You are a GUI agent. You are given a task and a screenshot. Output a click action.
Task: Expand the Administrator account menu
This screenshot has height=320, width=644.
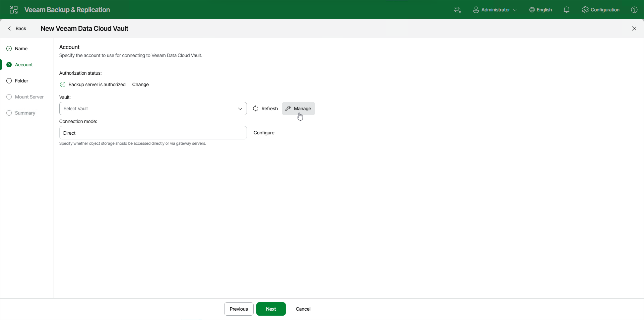click(x=495, y=10)
